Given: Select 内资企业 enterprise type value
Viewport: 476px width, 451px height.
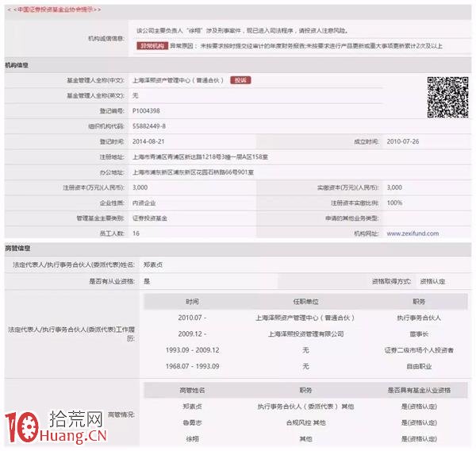Looking at the screenshot, I should pos(144,203).
